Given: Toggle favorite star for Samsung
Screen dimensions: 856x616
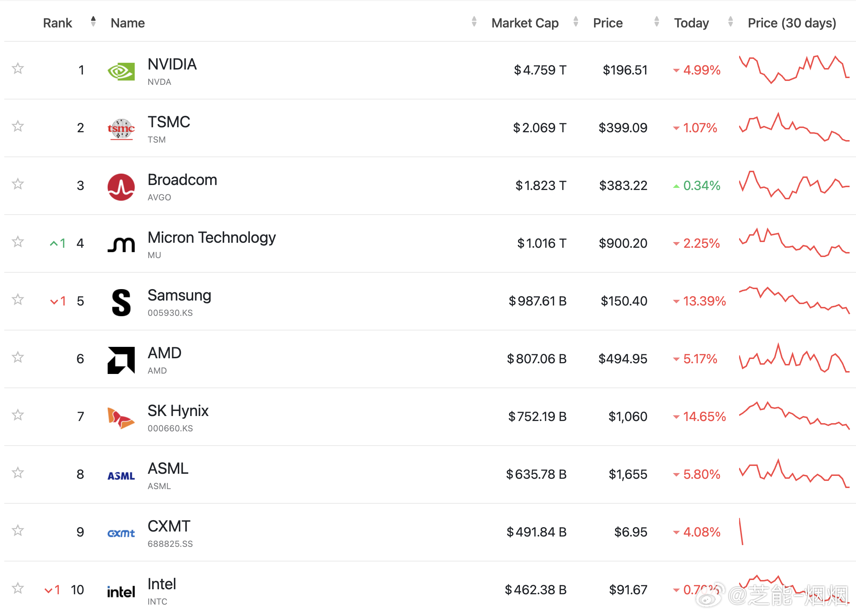Looking at the screenshot, I should [x=18, y=299].
